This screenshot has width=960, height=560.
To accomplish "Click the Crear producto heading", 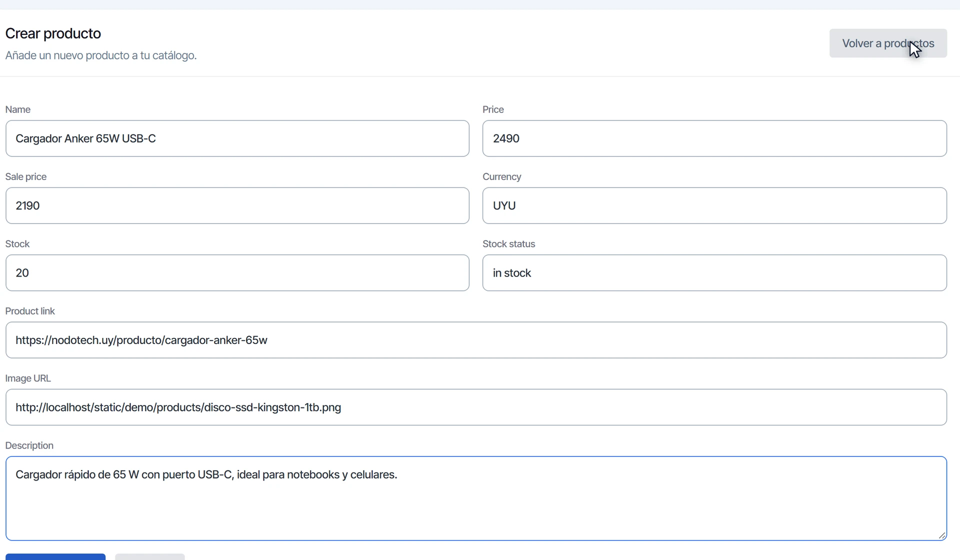I will pyautogui.click(x=53, y=33).
